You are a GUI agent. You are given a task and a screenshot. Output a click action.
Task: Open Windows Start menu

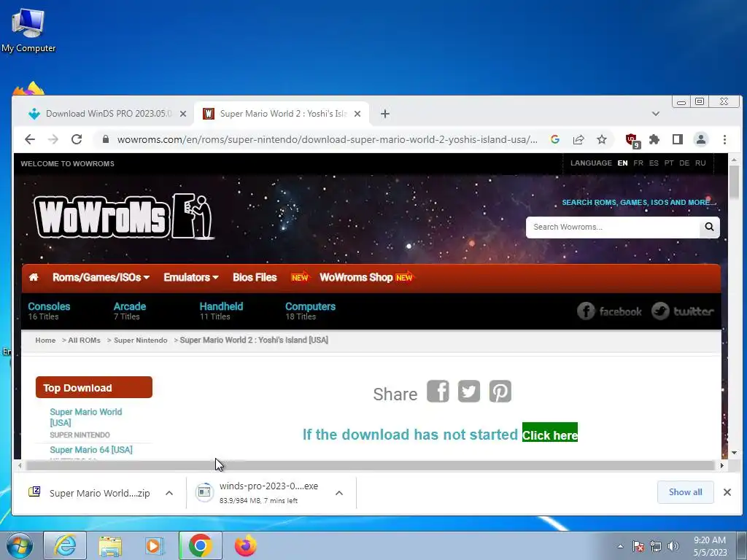click(19, 545)
